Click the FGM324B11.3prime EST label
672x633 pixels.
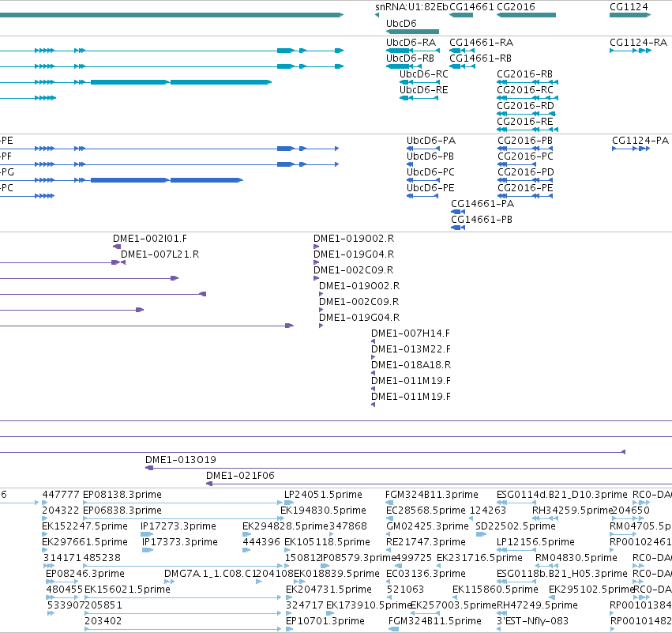click(432, 495)
